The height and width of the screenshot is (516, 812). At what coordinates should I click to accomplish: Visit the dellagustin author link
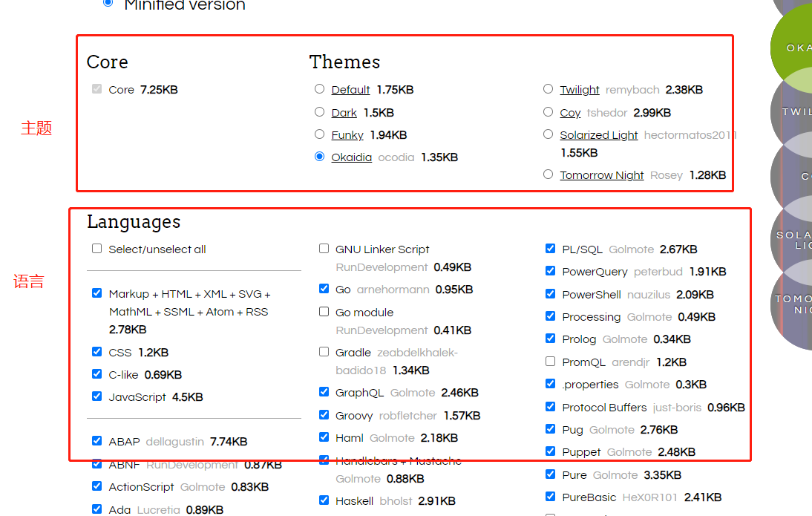[x=175, y=442]
